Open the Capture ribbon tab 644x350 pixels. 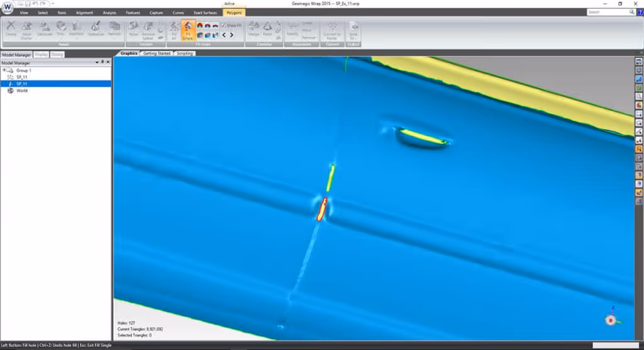tap(156, 13)
